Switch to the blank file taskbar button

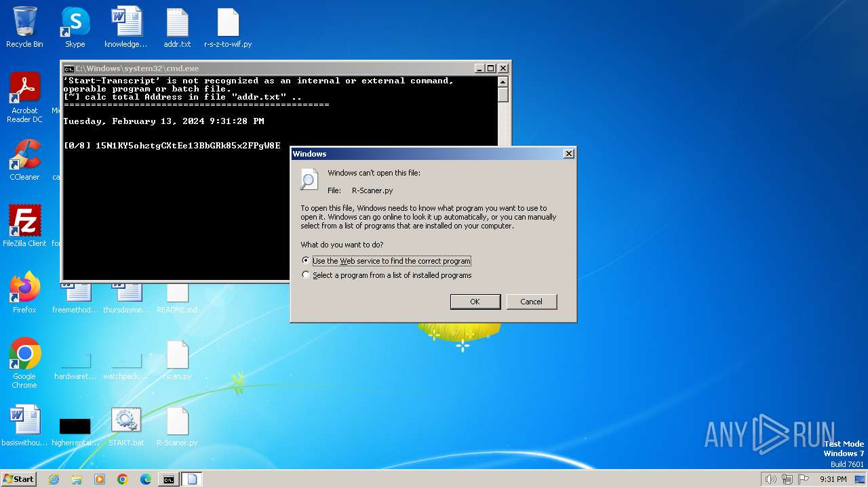pos(192,479)
